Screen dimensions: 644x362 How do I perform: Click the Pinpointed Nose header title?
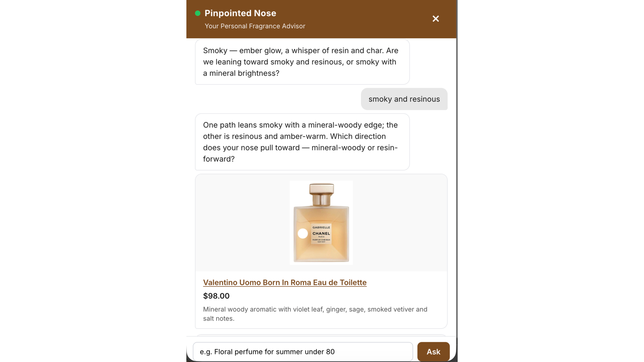(240, 13)
